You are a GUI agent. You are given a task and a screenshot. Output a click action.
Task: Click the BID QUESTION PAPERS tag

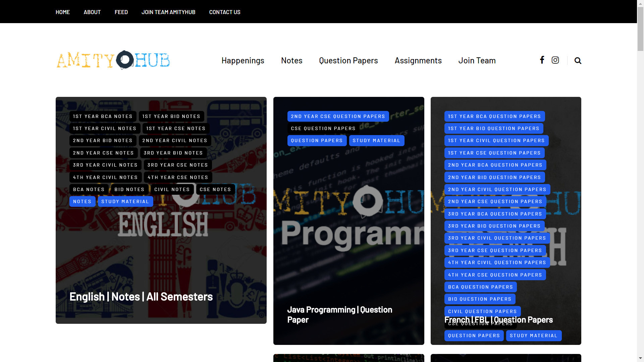tap(480, 299)
